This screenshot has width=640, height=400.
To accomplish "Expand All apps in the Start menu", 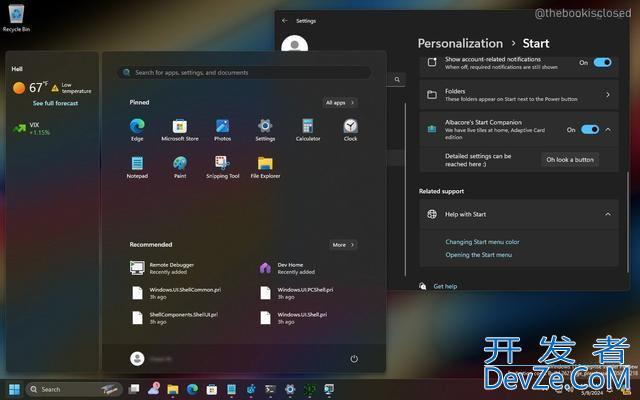I will tap(340, 102).
